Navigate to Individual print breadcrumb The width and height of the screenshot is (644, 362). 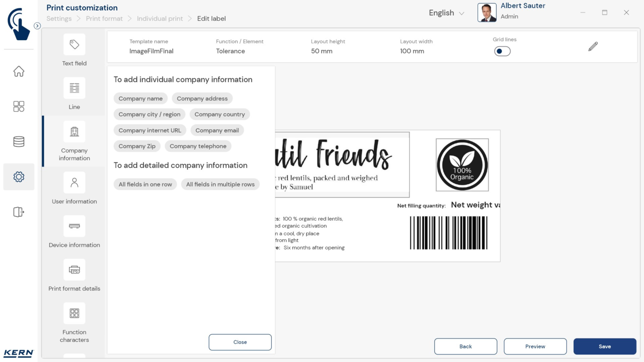click(x=160, y=19)
